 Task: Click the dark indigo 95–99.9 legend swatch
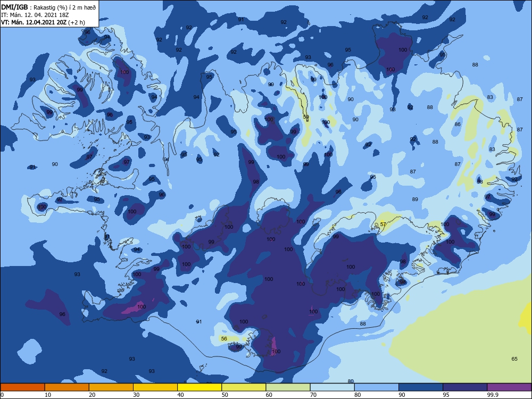(465, 387)
